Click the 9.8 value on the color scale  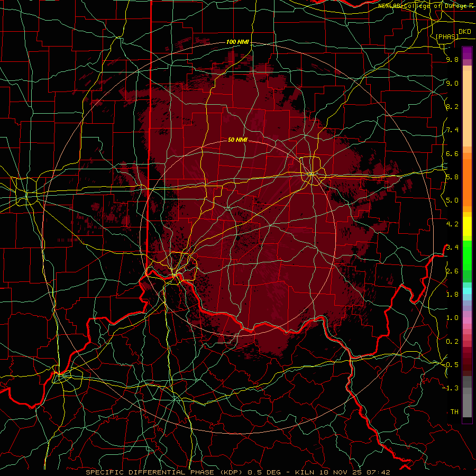(x=452, y=60)
